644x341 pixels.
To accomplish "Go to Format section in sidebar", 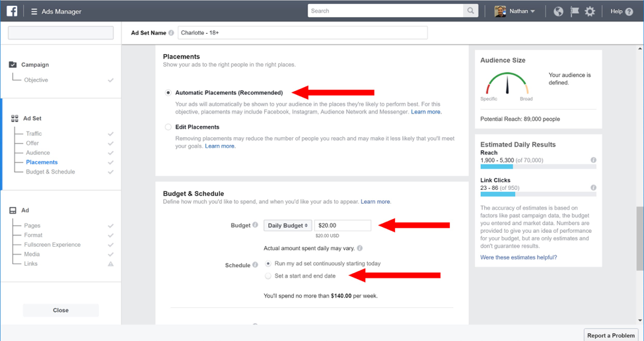I will (x=33, y=235).
